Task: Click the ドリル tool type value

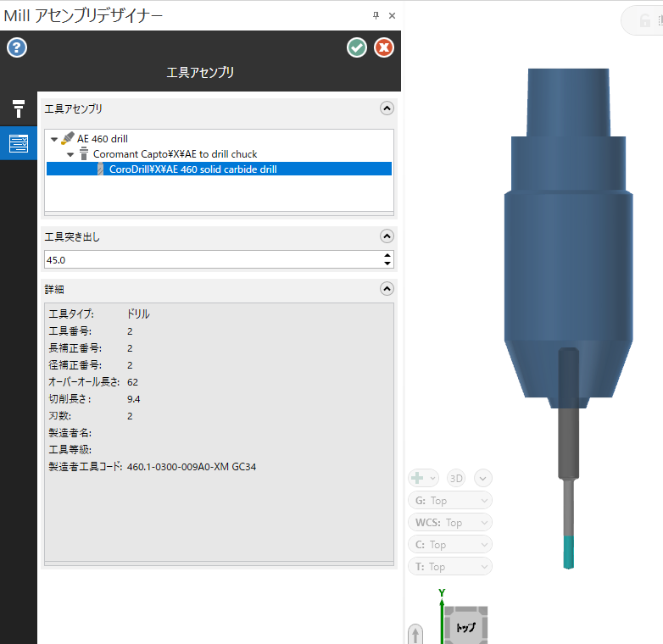Action: [138, 314]
